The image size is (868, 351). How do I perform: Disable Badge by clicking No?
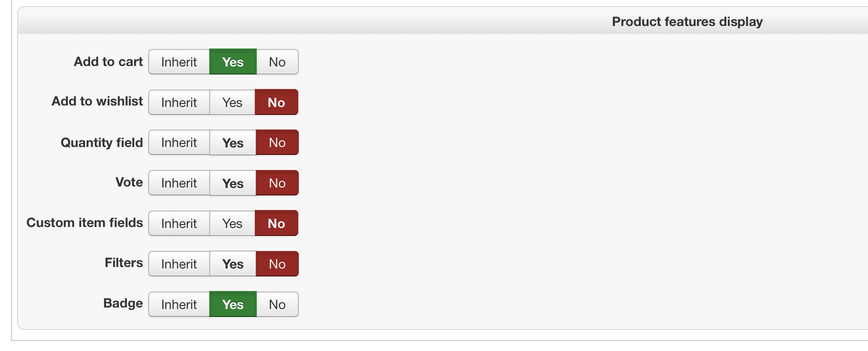pos(277,304)
